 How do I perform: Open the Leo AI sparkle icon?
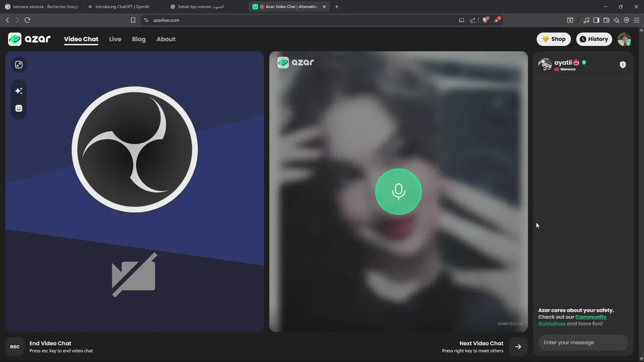coord(616,20)
